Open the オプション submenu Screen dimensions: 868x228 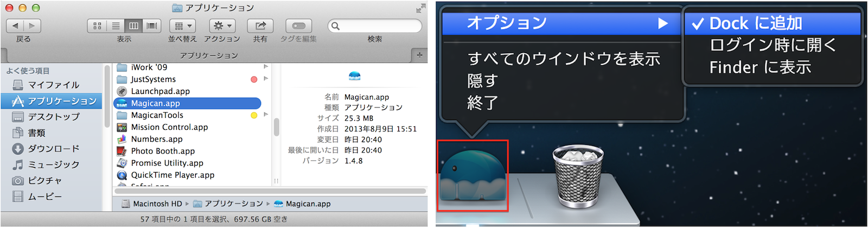(x=561, y=23)
